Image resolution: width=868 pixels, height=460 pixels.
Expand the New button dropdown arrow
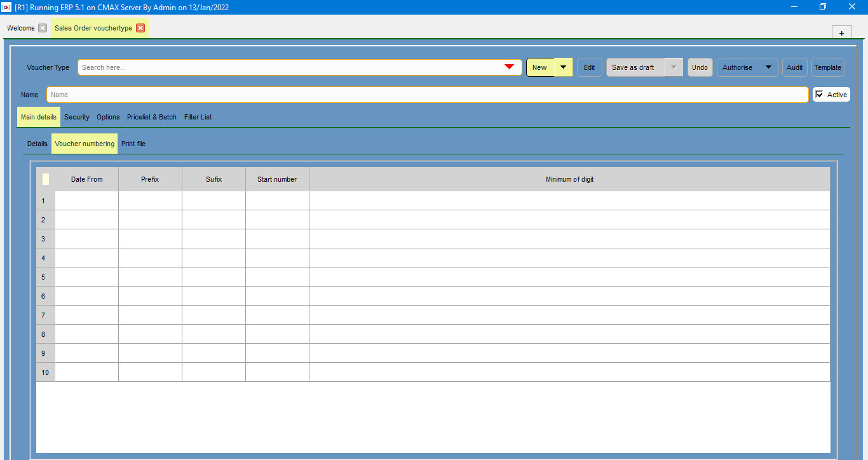(563, 67)
